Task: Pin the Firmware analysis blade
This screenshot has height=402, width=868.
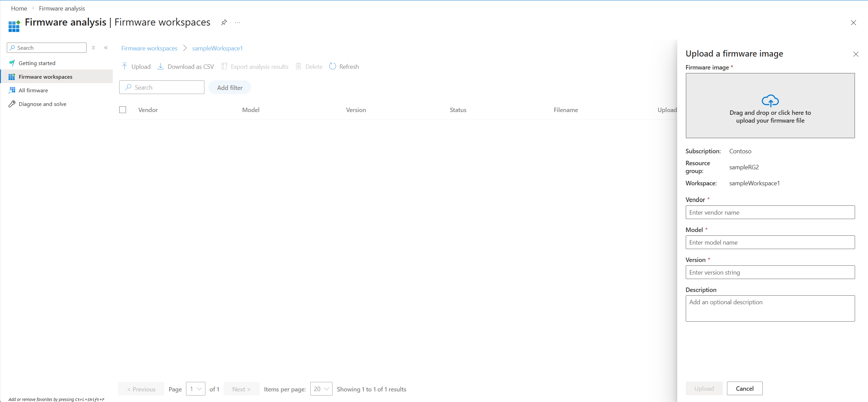Action: (x=224, y=22)
